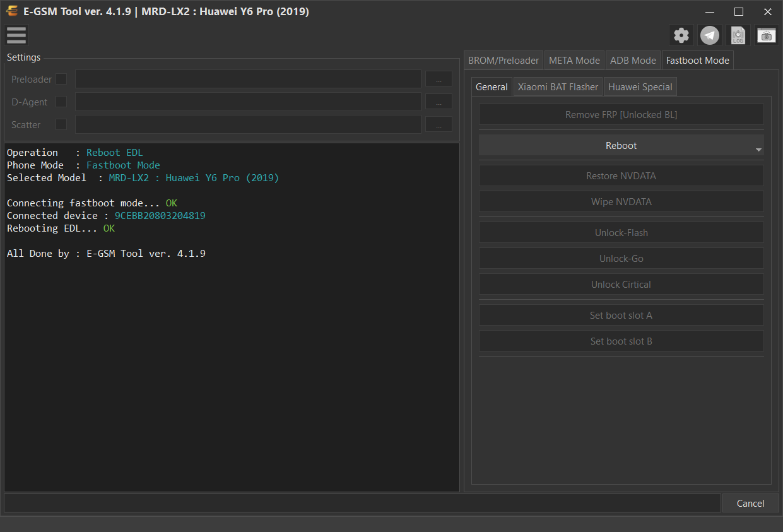Image resolution: width=783 pixels, height=532 pixels.
Task: Select the General sub-tab
Action: (492, 87)
